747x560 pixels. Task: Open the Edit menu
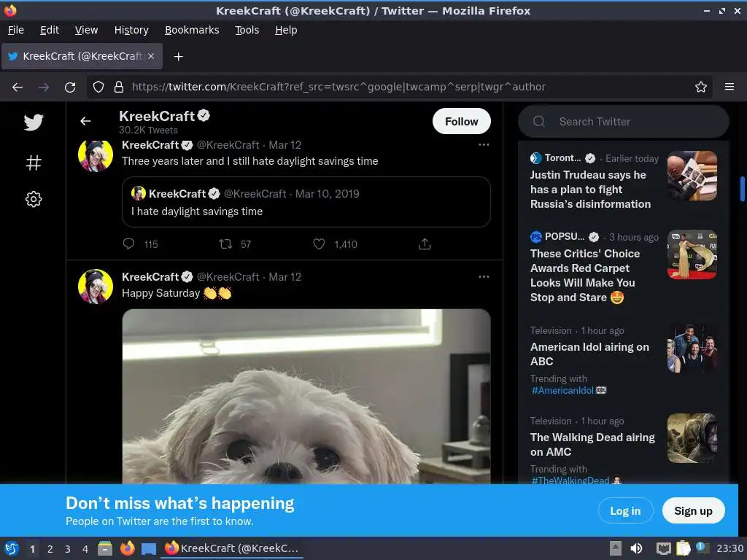point(50,30)
